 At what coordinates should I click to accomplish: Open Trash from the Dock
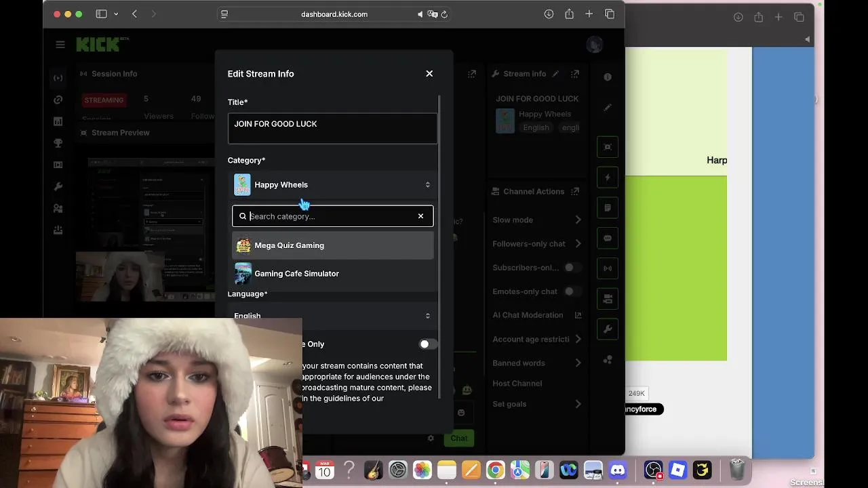[x=737, y=470]
